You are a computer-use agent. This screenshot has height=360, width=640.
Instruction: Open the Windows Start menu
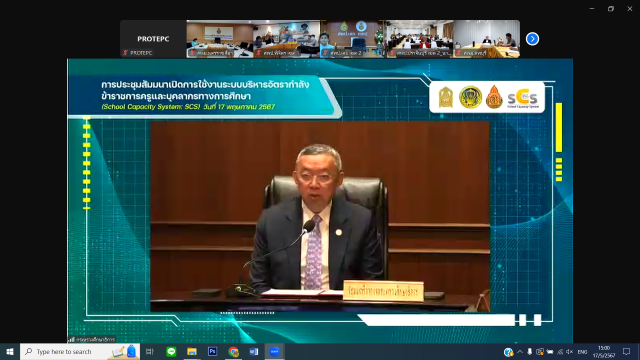tap(10, 351)
